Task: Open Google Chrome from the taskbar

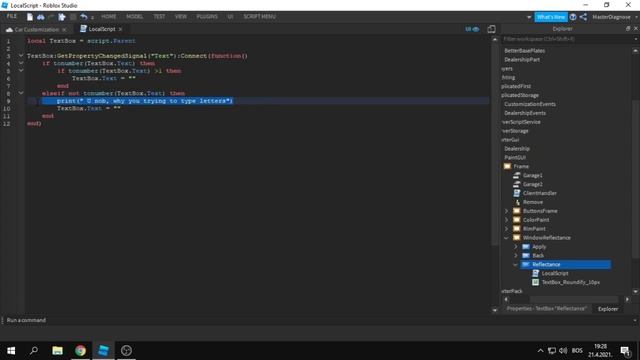Action: (x=80, y=351)
